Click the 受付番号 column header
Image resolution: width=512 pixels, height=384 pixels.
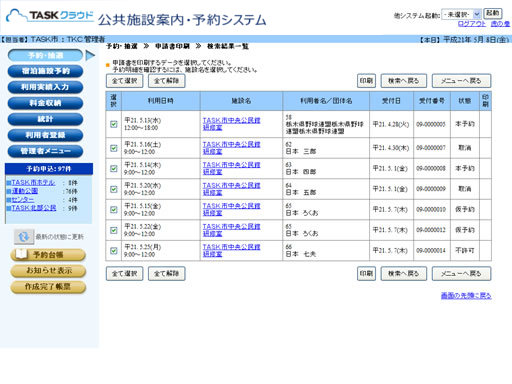click(x=432, y=101)
